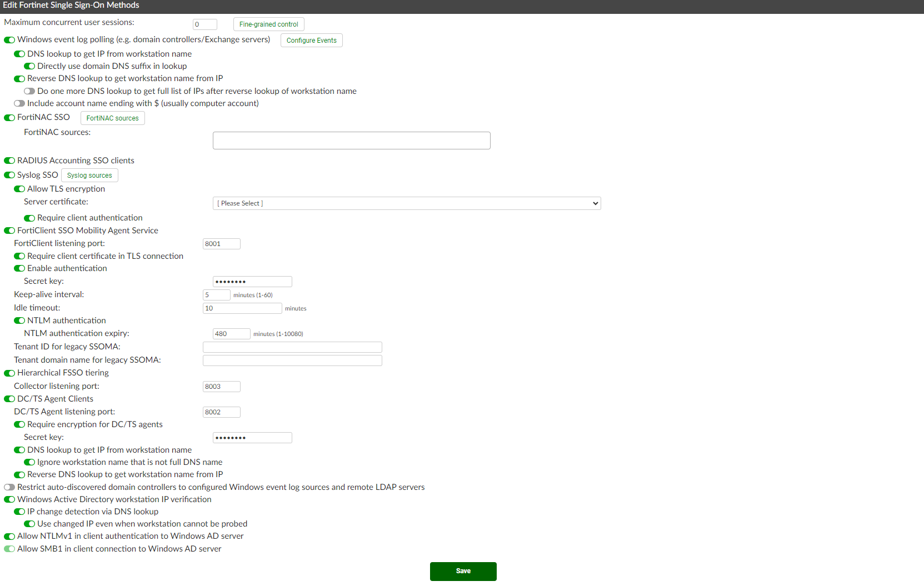The width and height of the screenshot is (924, 586).
Task: Click the FortiNAC sources text box
Action: 352,141
